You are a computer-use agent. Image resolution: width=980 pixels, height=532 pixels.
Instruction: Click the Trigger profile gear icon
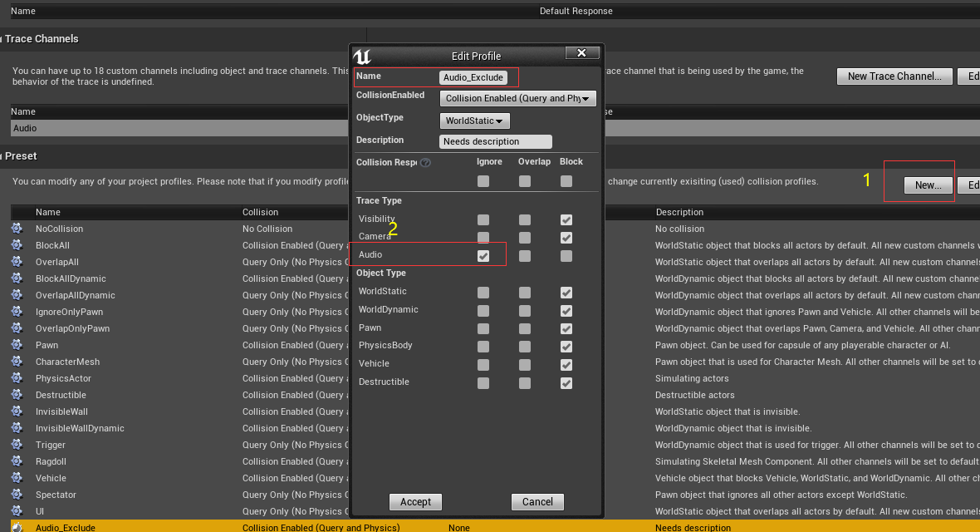pyautogui.click(x=17, y=445)
